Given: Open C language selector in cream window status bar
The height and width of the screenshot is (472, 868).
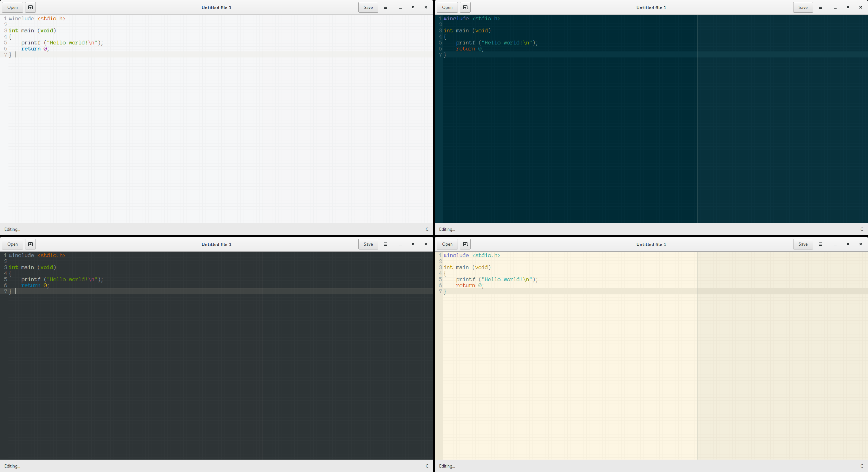Looking at the screenshot, I should (862, 466).
